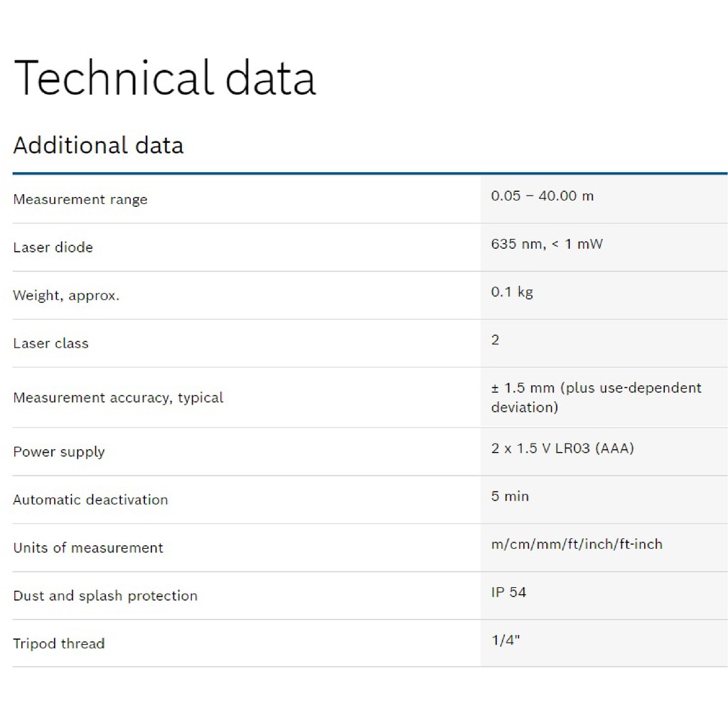Click the Dust and splash protection label
The height and width of the screenshot is (728, 728).
click(105, 596)
